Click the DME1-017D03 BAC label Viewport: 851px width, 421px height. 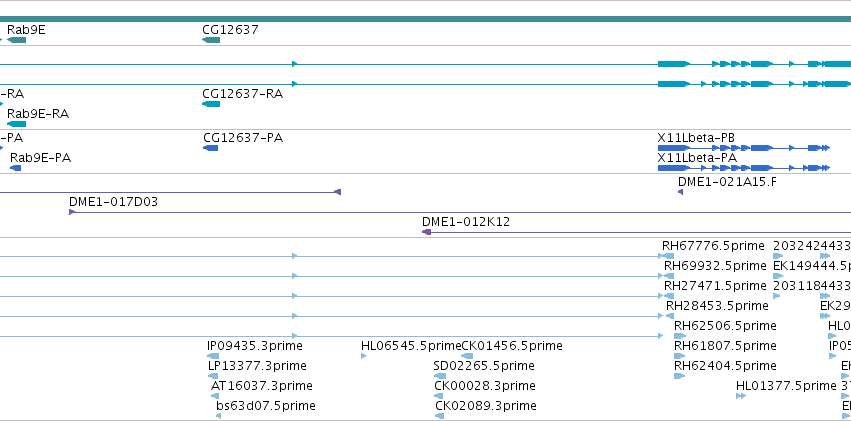pyautogui.click(x=113, y=202)
